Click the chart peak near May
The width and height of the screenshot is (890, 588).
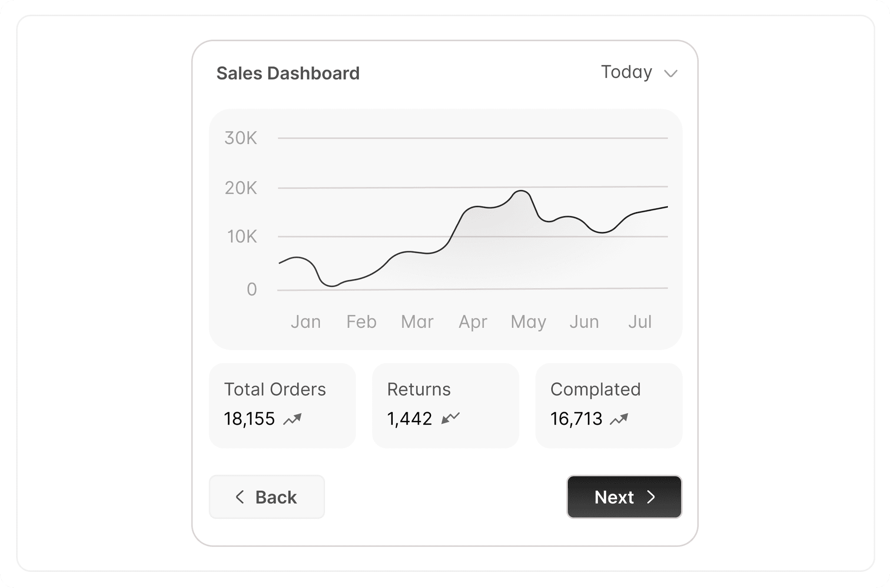pyautogui.click(x=521, y=191)
